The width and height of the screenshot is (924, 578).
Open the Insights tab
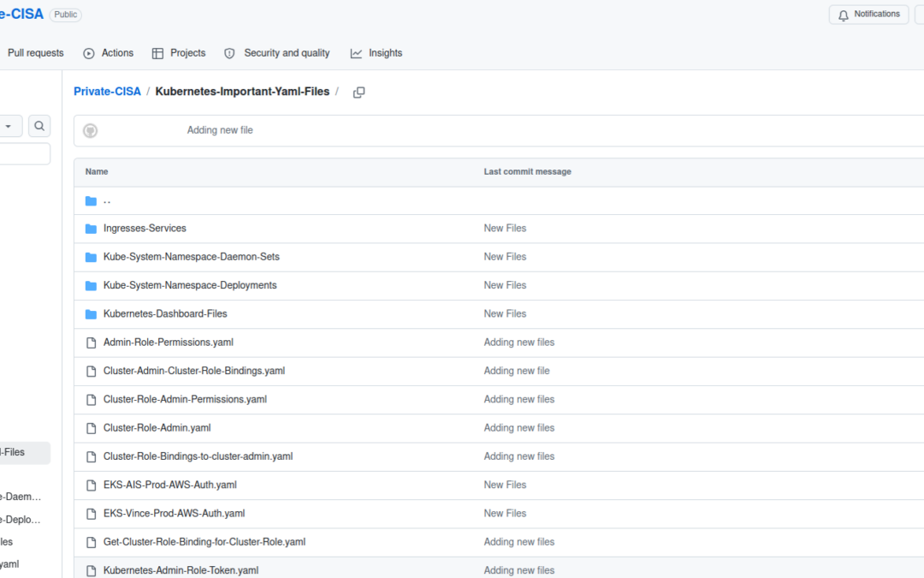(376, 53)
